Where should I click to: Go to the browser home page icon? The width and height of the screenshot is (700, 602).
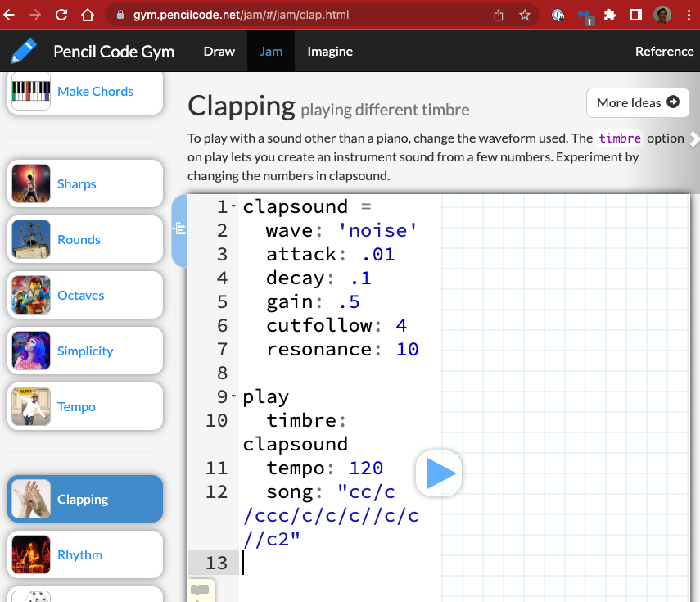(x=88, y=15)
